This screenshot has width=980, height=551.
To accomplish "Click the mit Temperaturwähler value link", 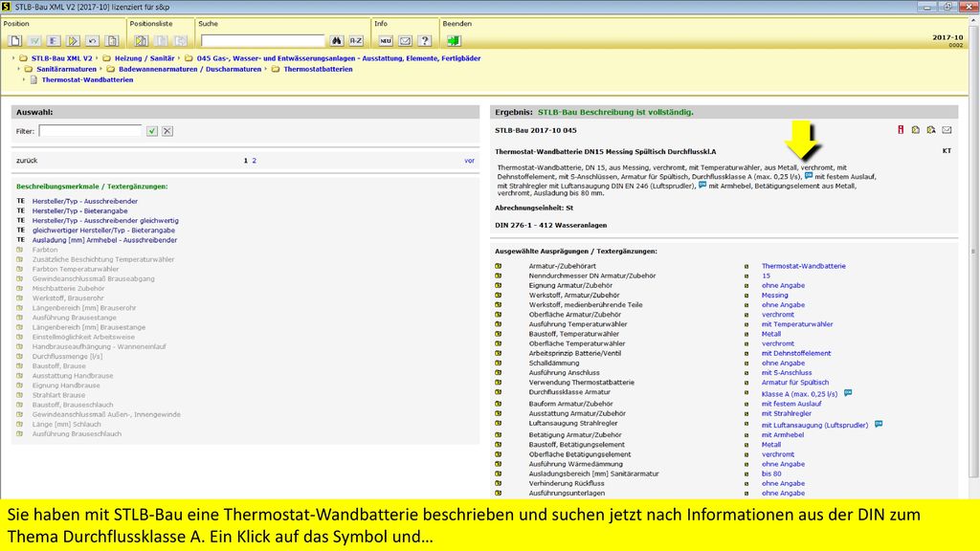I will (797, 324).
